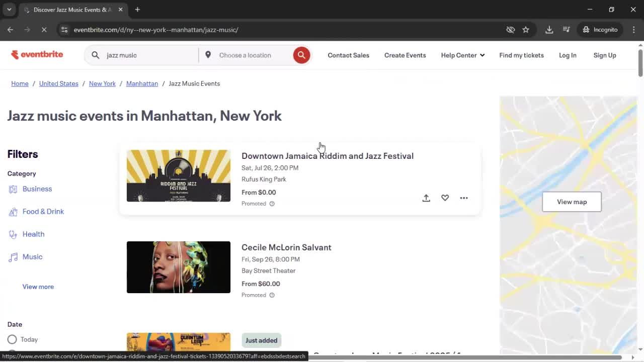Click the Quantum Leap event thumbnail
644x362 pixels.
tap(179, 342)
